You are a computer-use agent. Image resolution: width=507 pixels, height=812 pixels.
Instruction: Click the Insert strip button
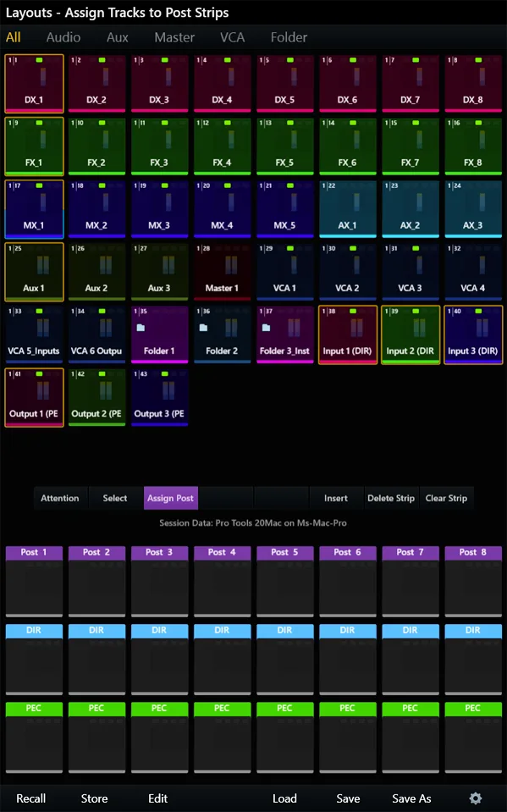[x=336, y=498]
